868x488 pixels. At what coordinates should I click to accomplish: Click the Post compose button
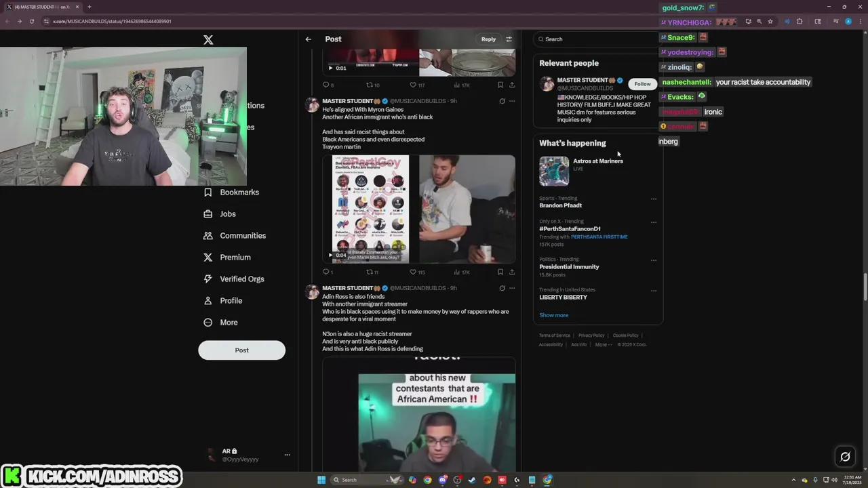tap(241, 350)
